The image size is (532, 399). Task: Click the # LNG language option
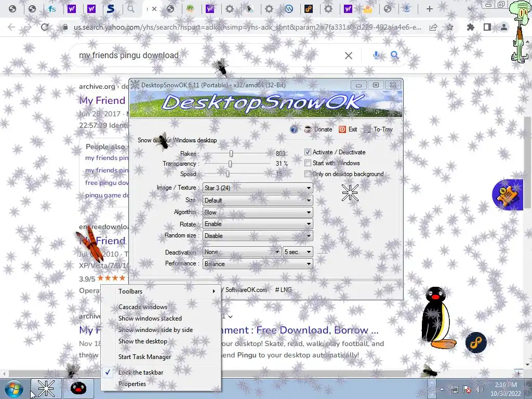coord(283,290)
